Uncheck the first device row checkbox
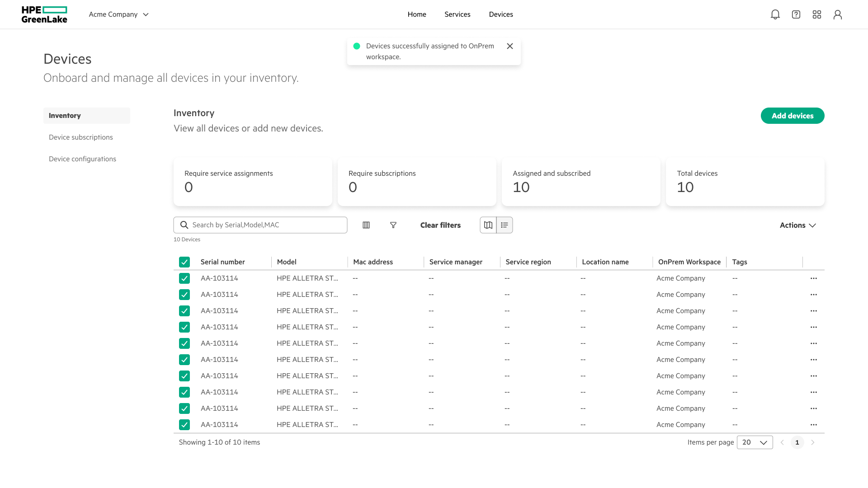Viewport: 868px width, 488px height. 184,278
